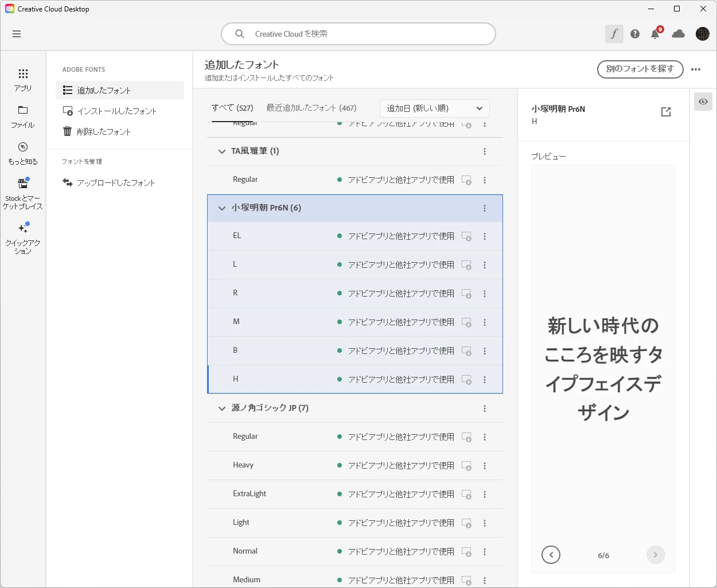Toggle the preview panel eye icon
Screen dimensions: 717x588
coord(703,102)
